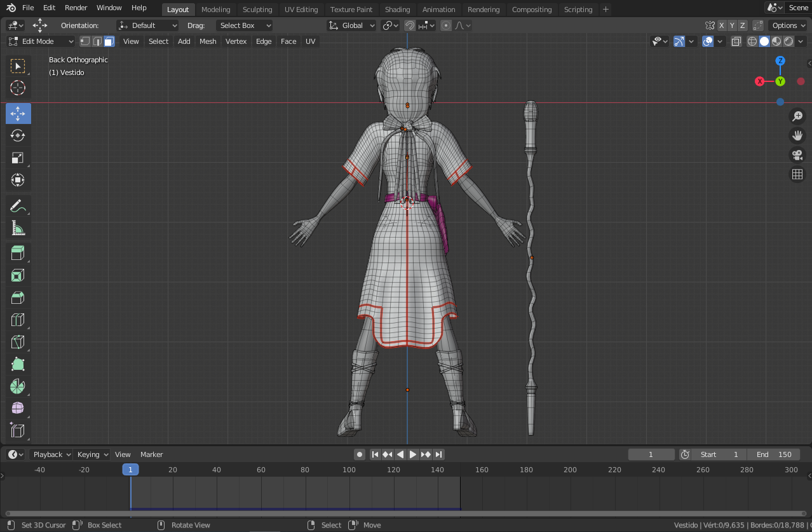
Task: Switch to the Sculpting workspace tab
Action: 257,10
